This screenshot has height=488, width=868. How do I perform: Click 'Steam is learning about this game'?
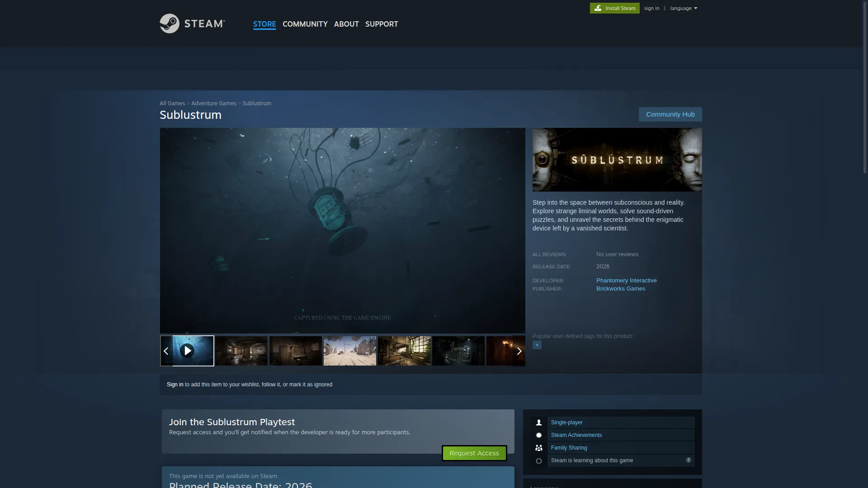point(592,460)
